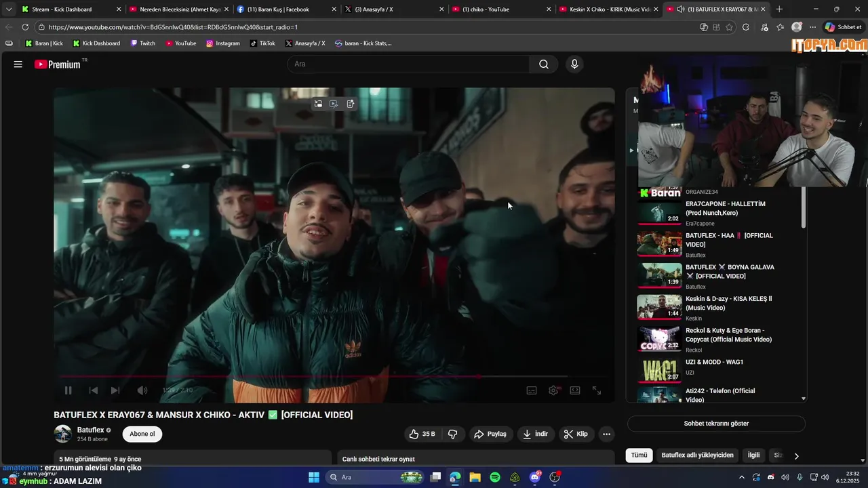Screen dimensions: 868x488
Task: Open Baran | Kick bookmark
Action: (44, 43)
